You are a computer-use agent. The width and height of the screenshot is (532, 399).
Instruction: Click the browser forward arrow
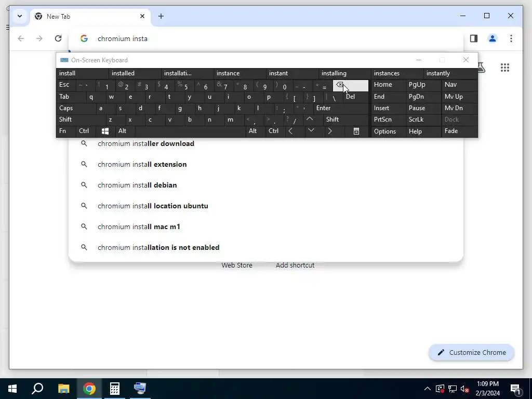[x=39, y=38]
